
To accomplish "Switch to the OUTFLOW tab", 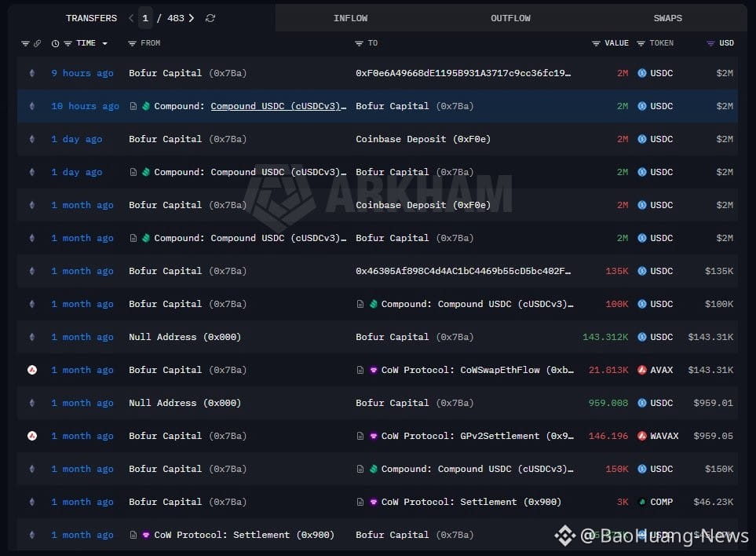I will [x=510, y=18].
